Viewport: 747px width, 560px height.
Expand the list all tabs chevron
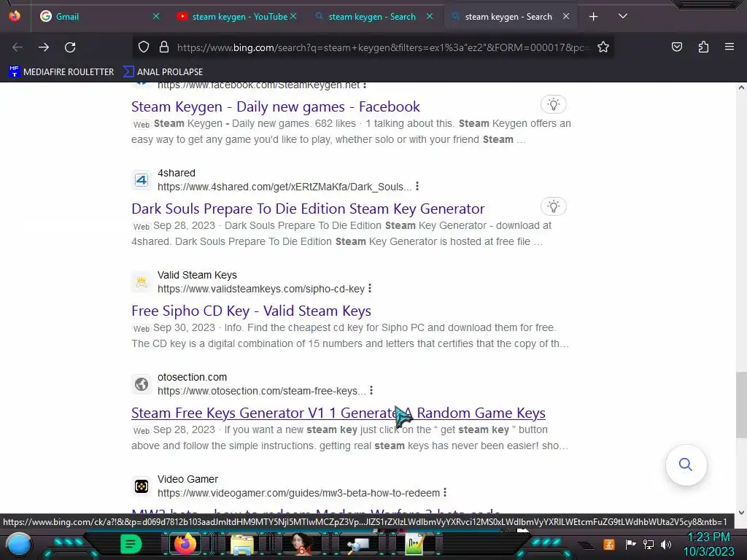coord(623,16)
